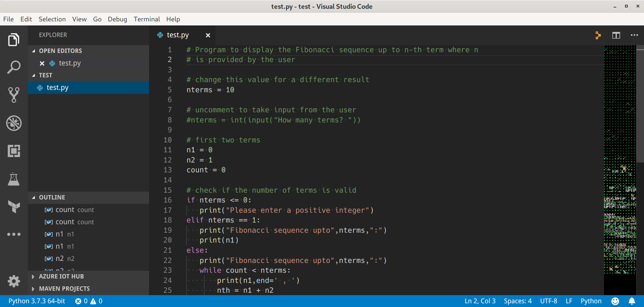644x307 pixels.
Task: Open the Source Control view
Action: coord(14,95)
